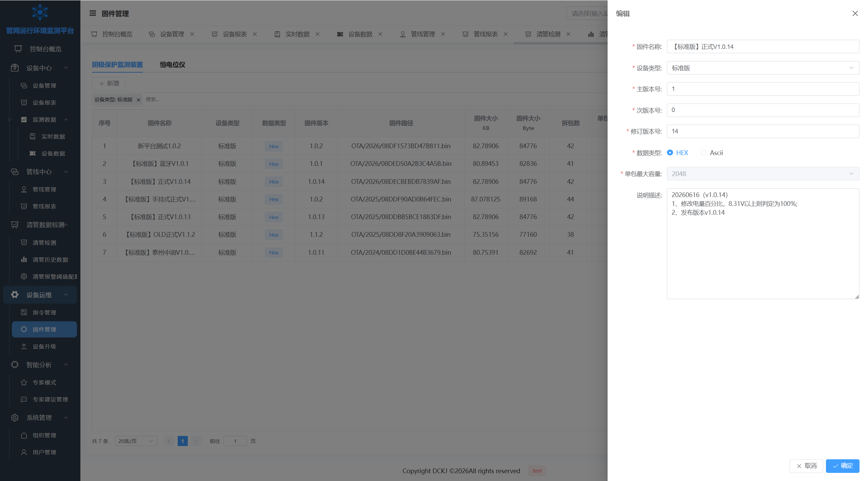Click page number 1 in pagination
Image resolution: width=868 pixels, height=481 pixels.
[x=182, y=441]
